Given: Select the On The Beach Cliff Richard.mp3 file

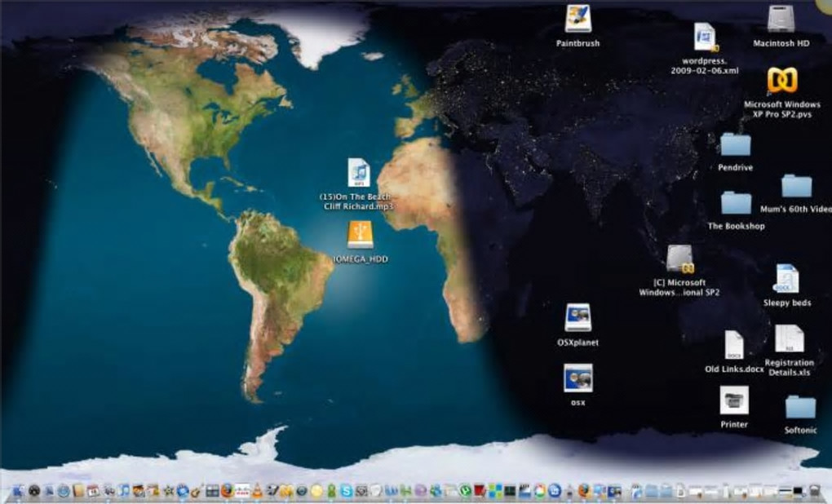Looking at the screenshot, I should [359, 172].
